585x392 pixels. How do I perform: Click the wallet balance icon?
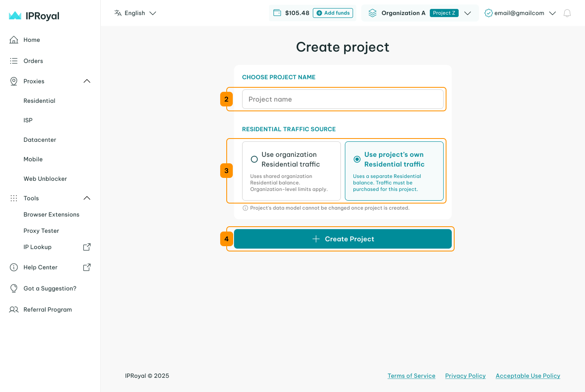click(277, 13)
